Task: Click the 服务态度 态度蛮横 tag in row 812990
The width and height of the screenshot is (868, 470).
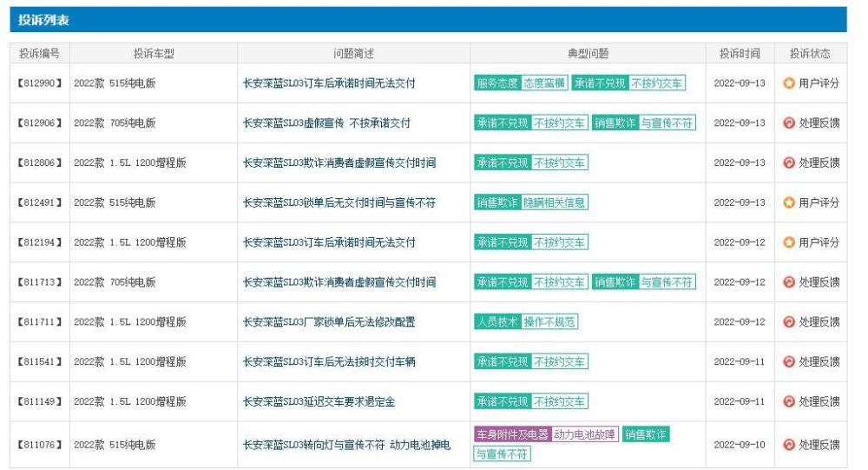Action: 521,83
